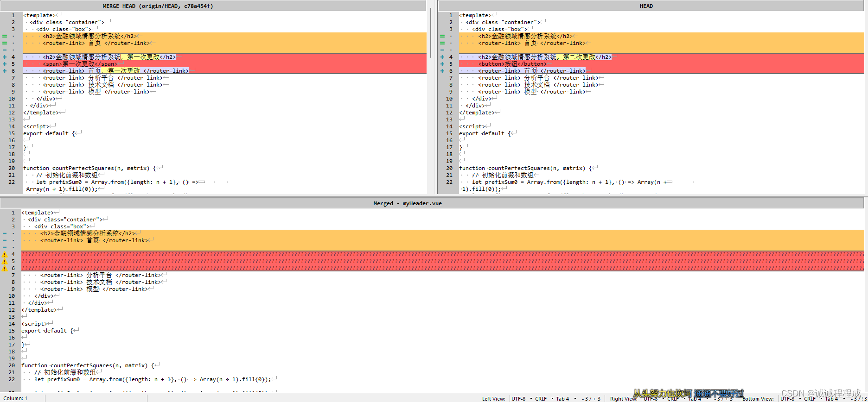Open the Bottom View Tab 4 dropdown
This screenshot has width=868, height=402.
point(835,398)
